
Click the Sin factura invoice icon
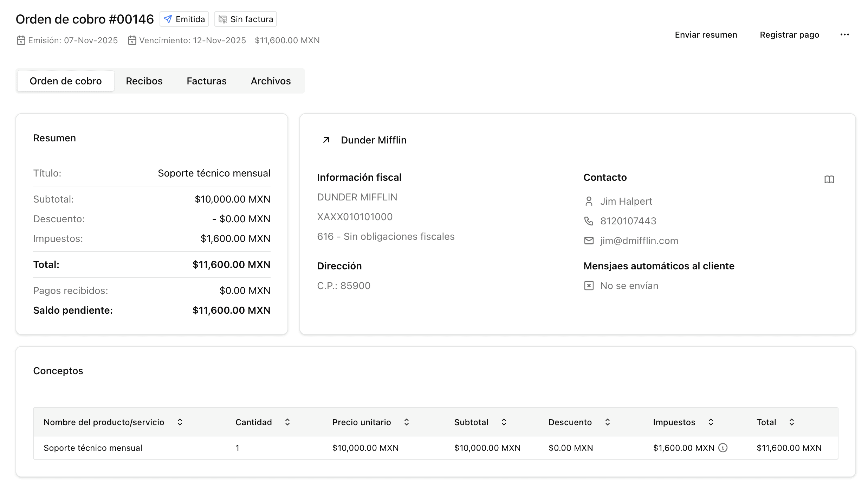[x=222, y=19]
